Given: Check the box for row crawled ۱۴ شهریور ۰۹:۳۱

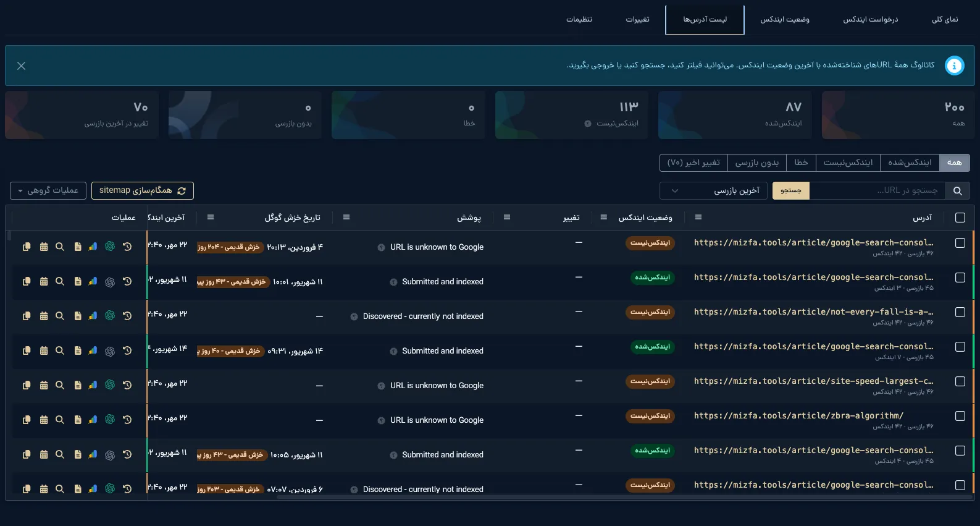Looking at the screenshot, I should coord(960,347).
